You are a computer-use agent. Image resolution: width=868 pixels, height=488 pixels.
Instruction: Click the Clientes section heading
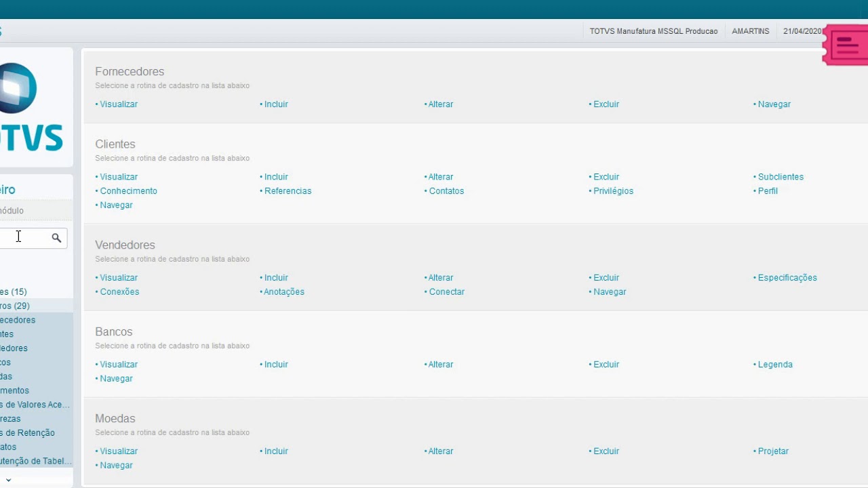[x=115, y=144]
